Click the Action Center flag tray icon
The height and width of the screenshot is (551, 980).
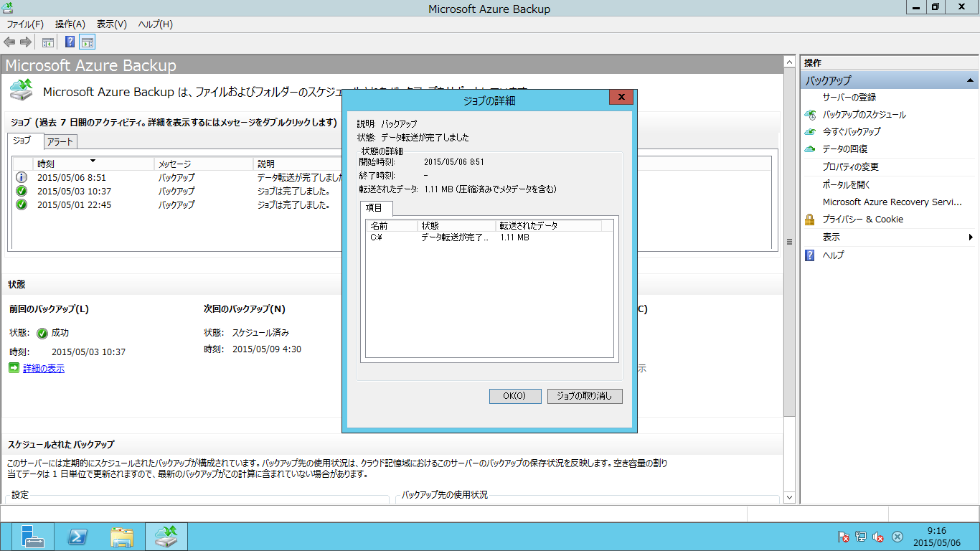[x=844, y=537]
